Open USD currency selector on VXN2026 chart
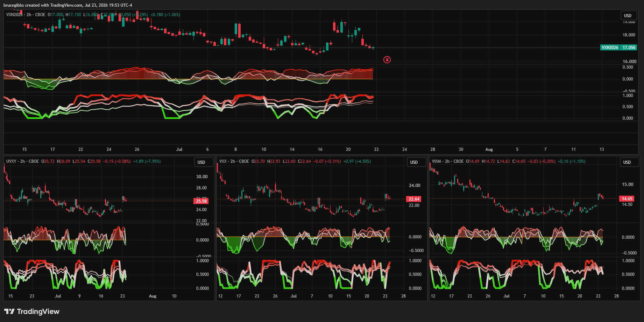This screenshot has height=322, width=644. pyautogui.click(x=628, y=16)
